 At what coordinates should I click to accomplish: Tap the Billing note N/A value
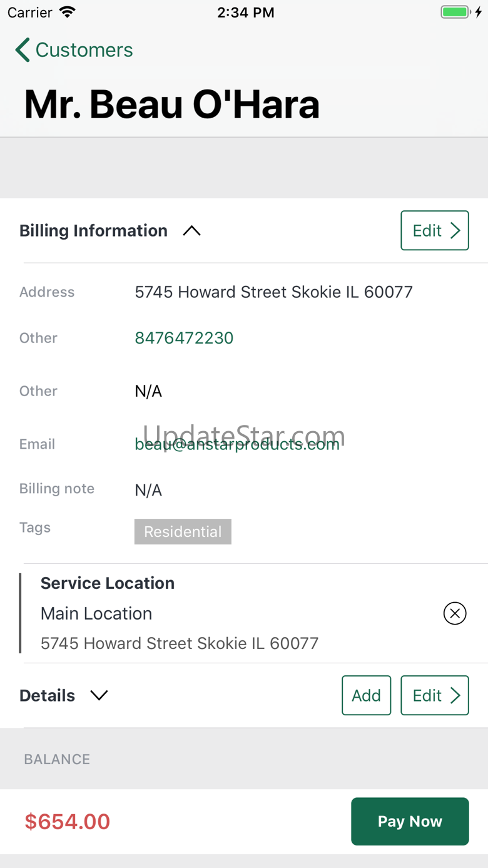point(148,490)
